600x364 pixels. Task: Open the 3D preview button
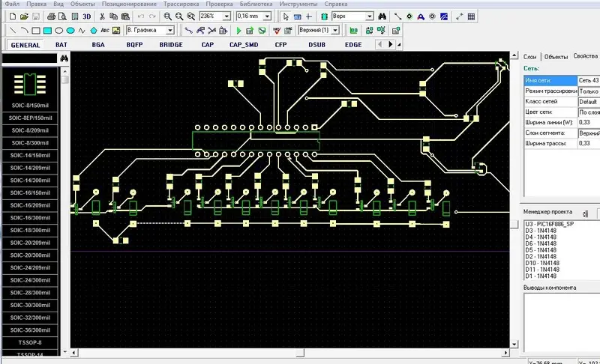(86, 16)
